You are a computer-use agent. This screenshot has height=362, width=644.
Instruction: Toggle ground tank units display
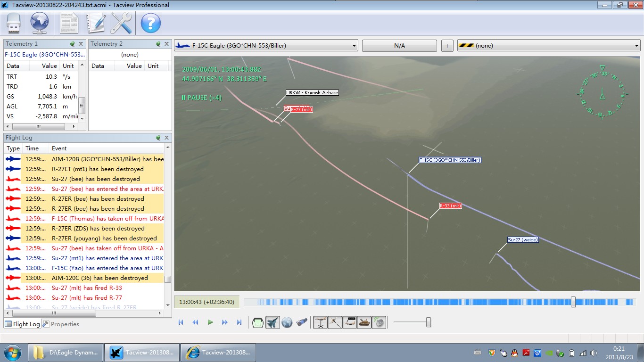click(x=364, y=322)
